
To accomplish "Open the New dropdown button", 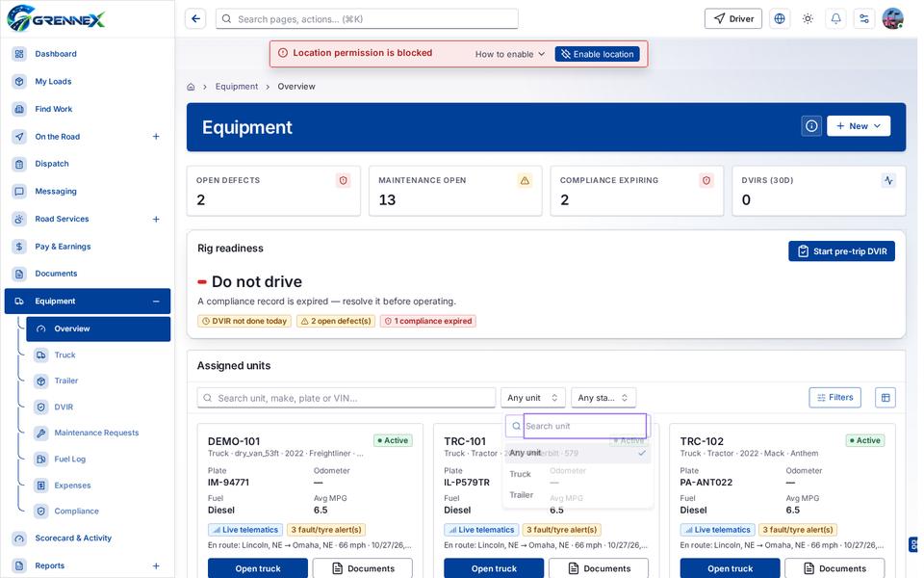I will 858,126.
